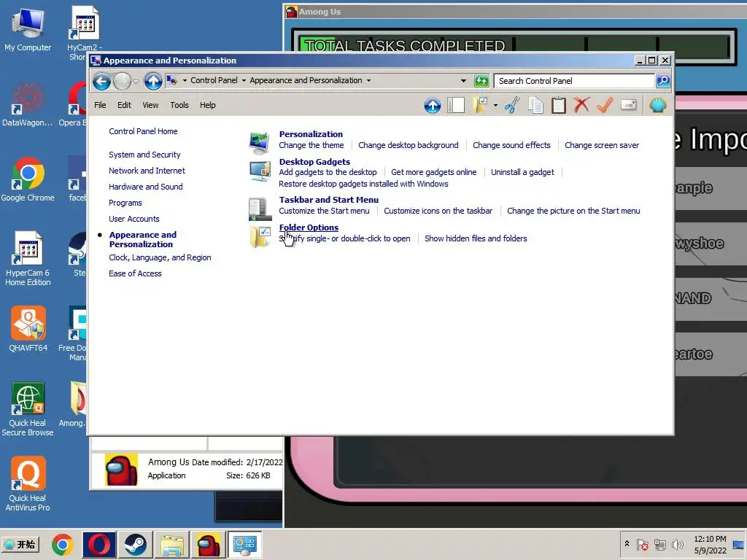Expand the dropdown arrow before Control Panel
This screenshot has height=560, width=747.
coord(185,80)
